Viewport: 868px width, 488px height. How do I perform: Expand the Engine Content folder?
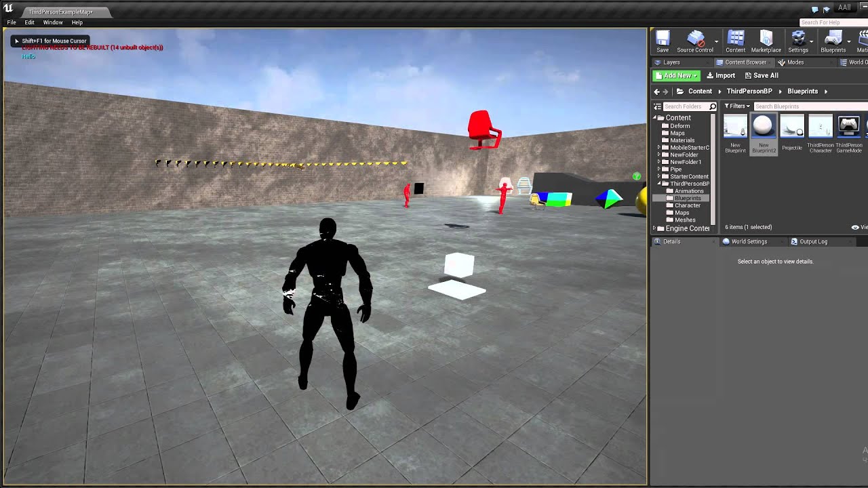655,228
